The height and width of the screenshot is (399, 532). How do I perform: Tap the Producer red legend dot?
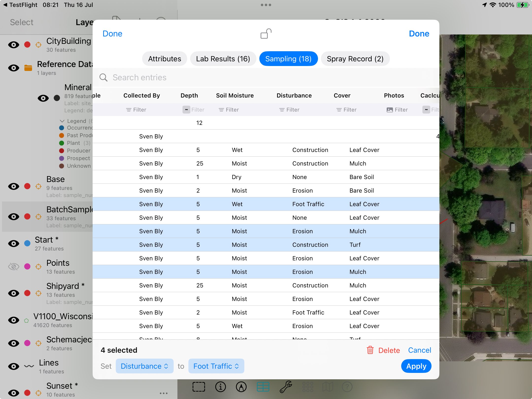pyautogui.click(x=62, y=150)
